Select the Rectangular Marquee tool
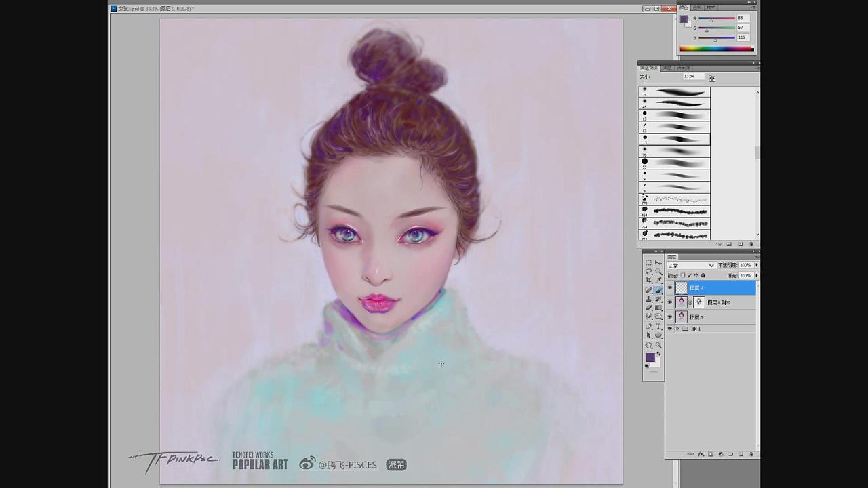Image resolution: width=868 pixels, height=488 pixels. 648,263
